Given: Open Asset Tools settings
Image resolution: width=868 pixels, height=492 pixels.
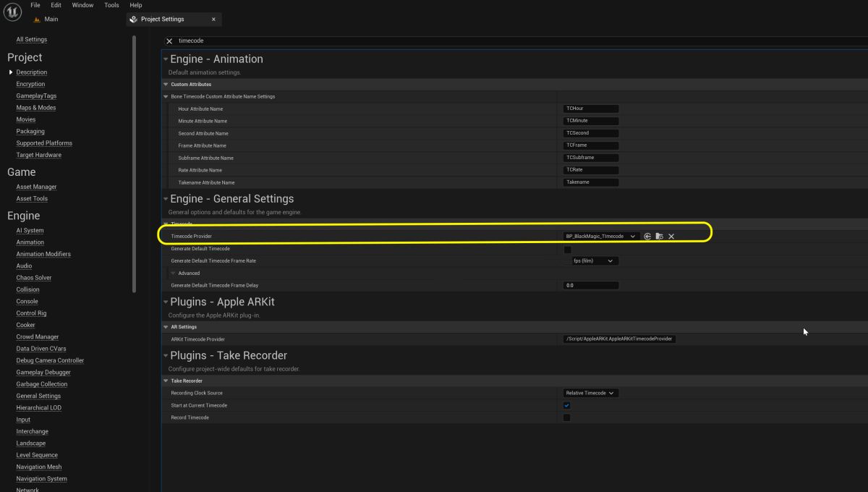Looking at the screenshot, I should [x=32, y=199].
